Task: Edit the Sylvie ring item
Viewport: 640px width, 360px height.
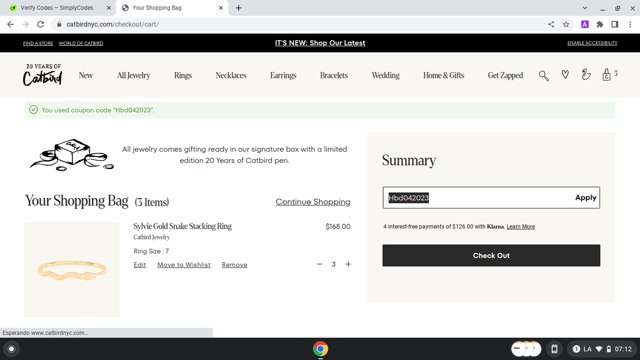Action: (140, 265)
